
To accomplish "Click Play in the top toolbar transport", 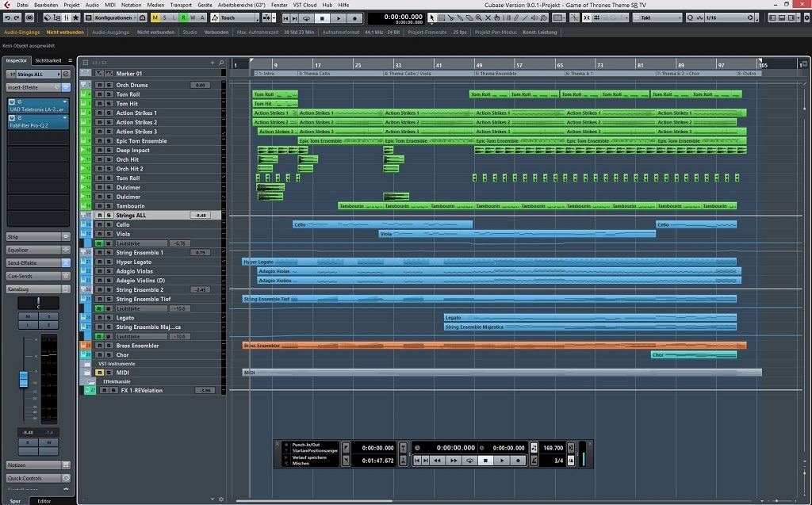I will (x=339, y=18).
